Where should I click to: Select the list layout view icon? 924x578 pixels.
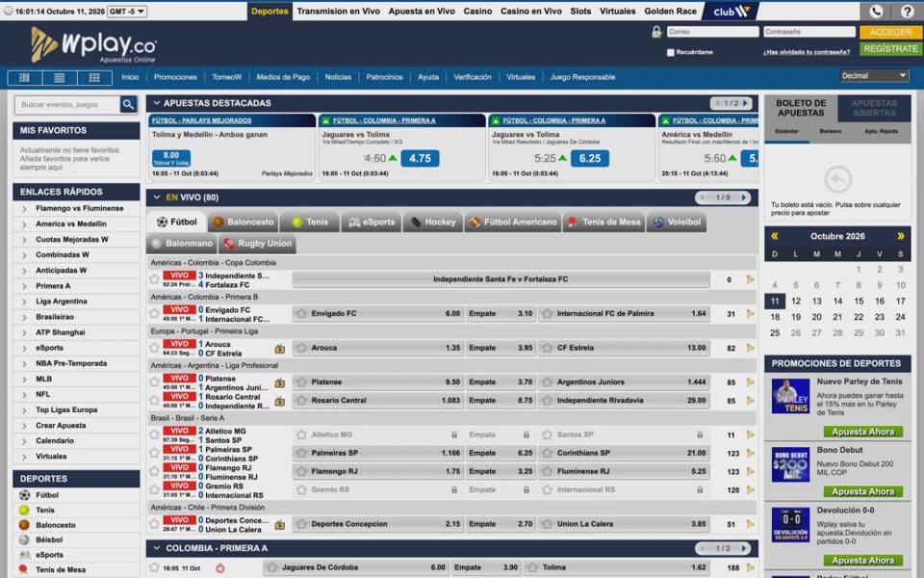pyautogui.click(x=60, y=77)
